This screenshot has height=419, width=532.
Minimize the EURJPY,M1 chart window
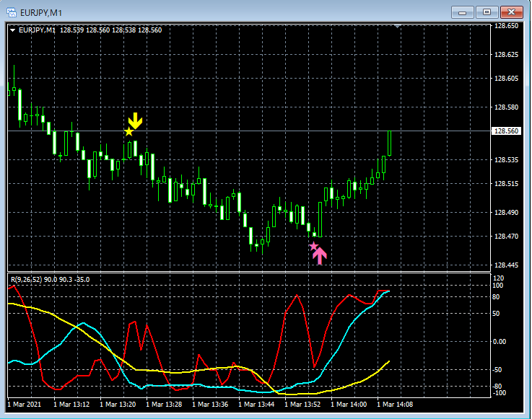pyautogui.click(x=462, y=12)
